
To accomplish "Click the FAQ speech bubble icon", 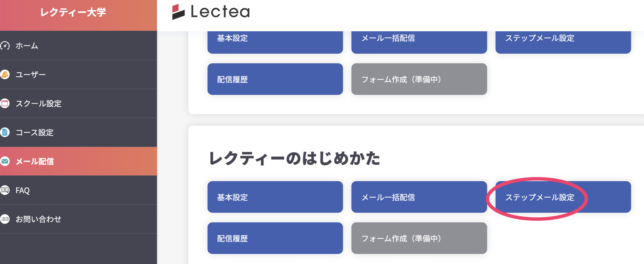I will pyautogui.click(x=5, y=190).
